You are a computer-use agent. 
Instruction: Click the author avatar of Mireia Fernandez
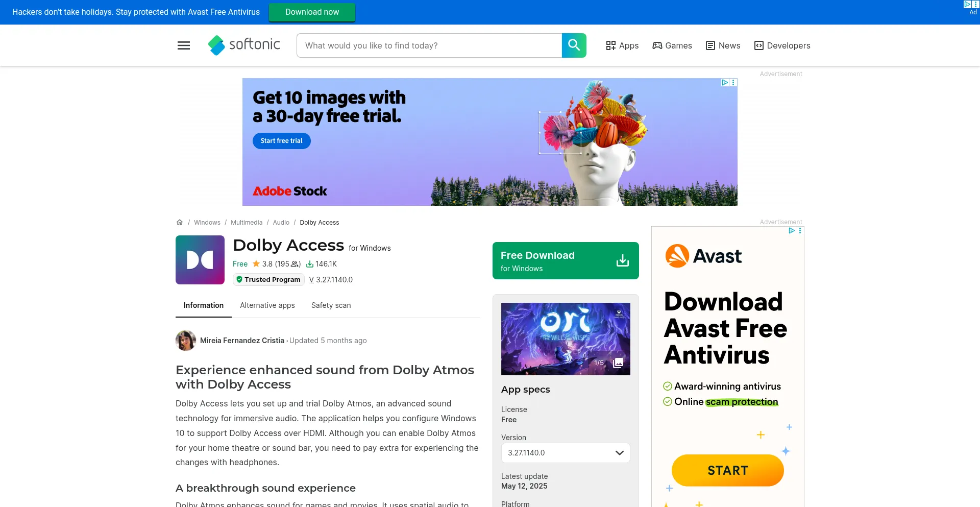186,341
